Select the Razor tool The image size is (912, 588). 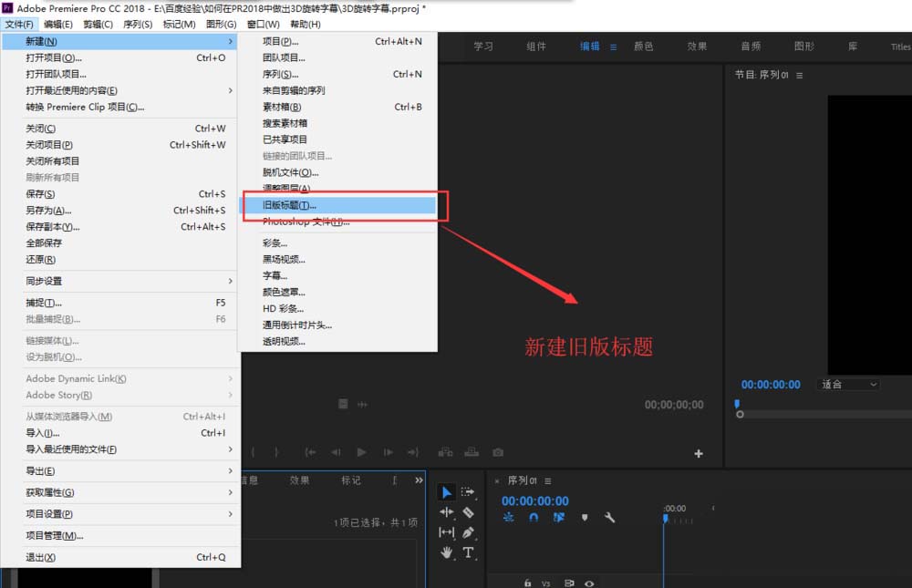[469, 512]
